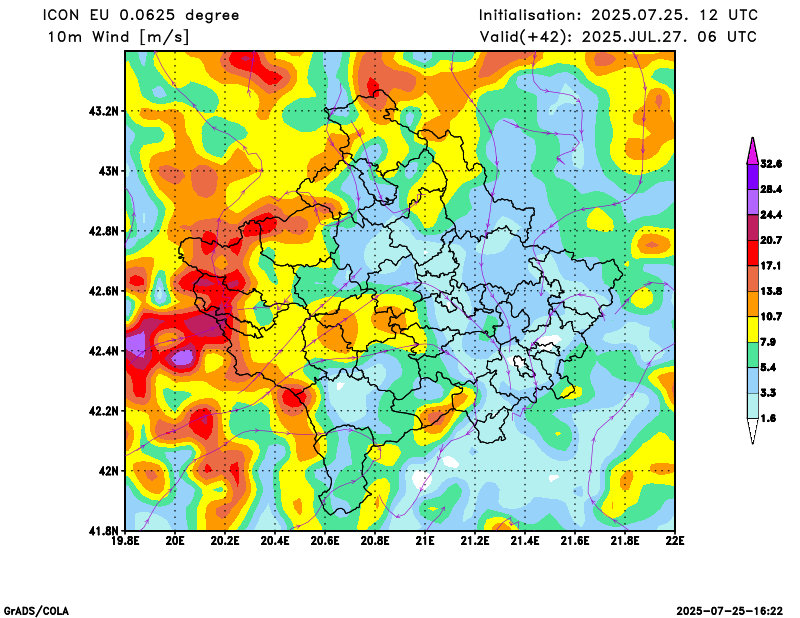Pick the yellow swatch between 7.9 and 10.7
Viewport: 800px width, 618px height.
753,330
